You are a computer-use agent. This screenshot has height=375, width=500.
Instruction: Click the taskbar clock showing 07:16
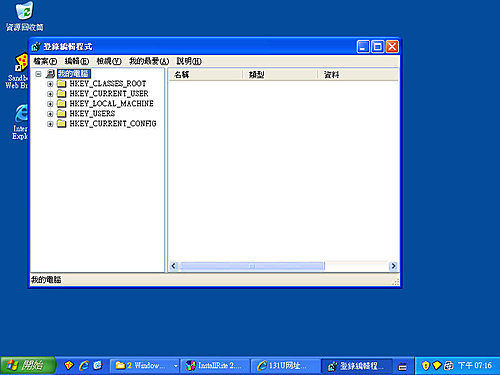point(475,366)
